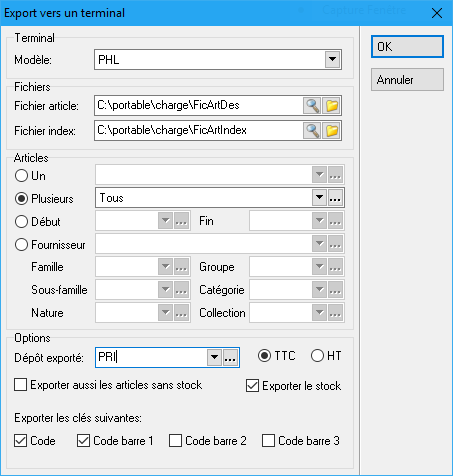Confirm export with OK button
Viewport: 453px width, 476px height.
coord(407,47)
